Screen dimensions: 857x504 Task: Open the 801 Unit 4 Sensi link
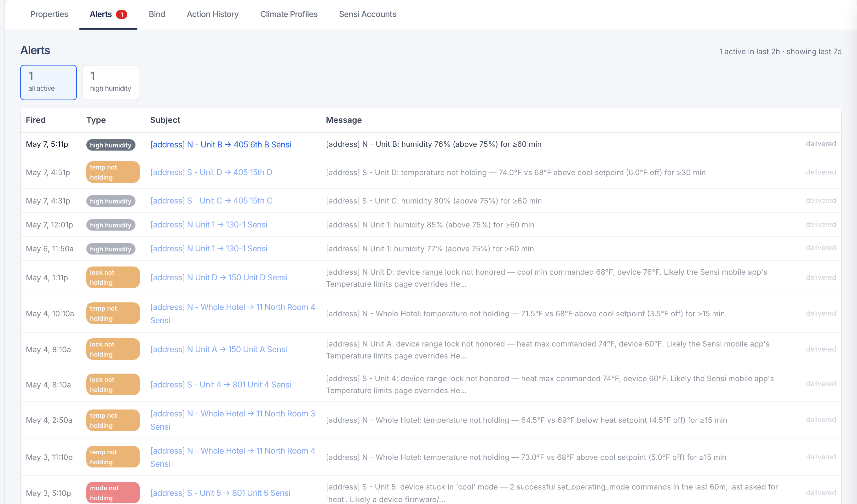220,385
